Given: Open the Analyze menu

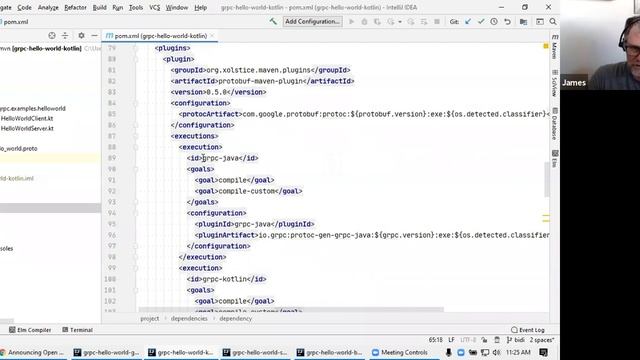Looking at the screenshot, I should pyautogui.click(x=48, y=7).
